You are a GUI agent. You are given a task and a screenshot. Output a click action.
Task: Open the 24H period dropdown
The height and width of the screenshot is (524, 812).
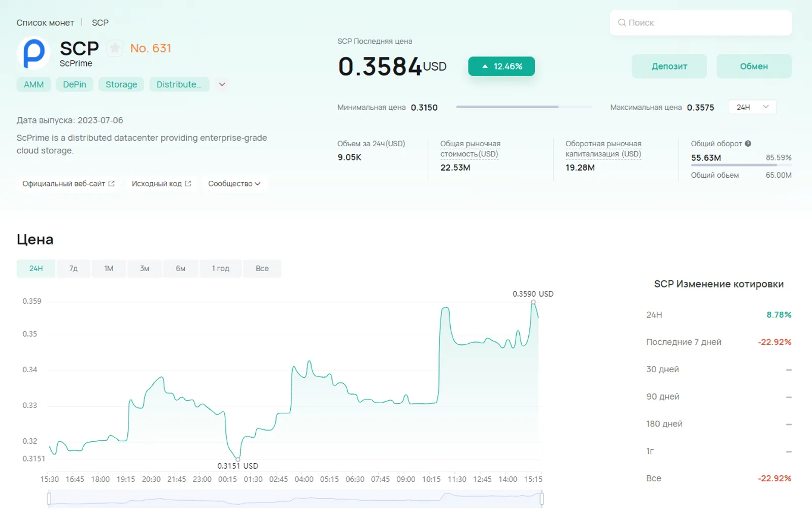753,107
